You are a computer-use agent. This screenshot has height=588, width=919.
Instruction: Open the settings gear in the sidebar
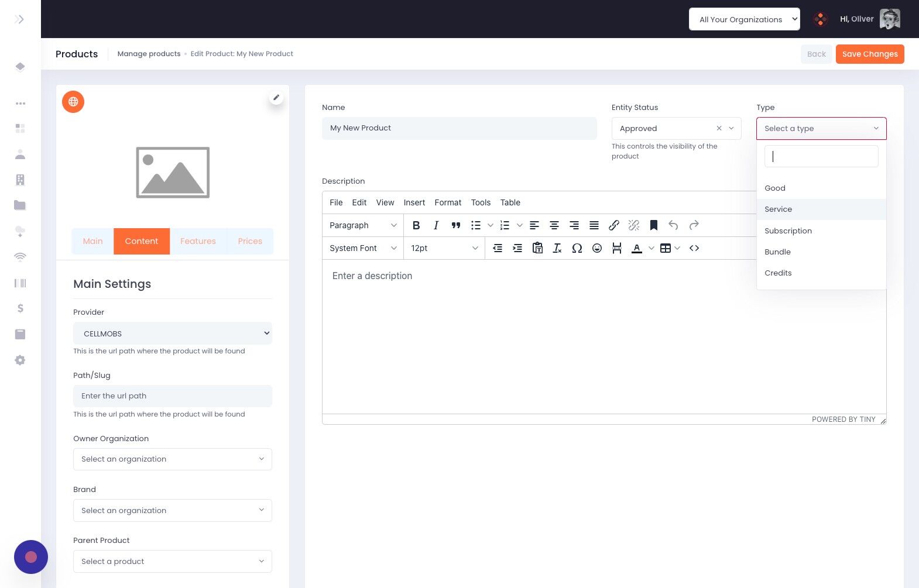tap(20, 360)
